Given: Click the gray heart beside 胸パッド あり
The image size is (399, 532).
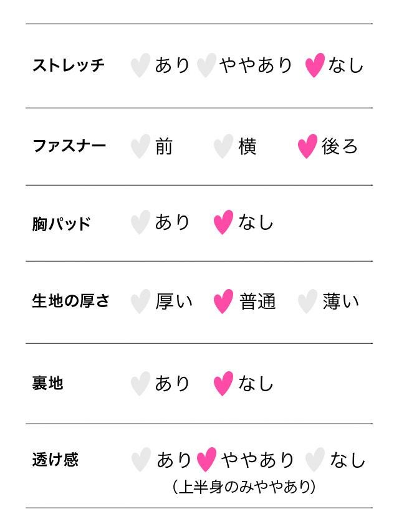Looking at the screenshot, I should pyautogui.click(x=141, y=222).
